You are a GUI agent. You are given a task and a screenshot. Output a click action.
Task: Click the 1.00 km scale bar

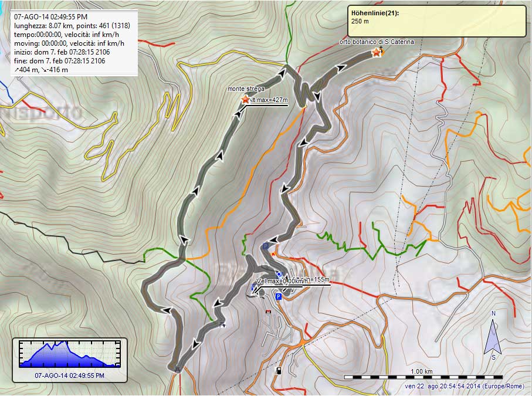coord(423,377)
